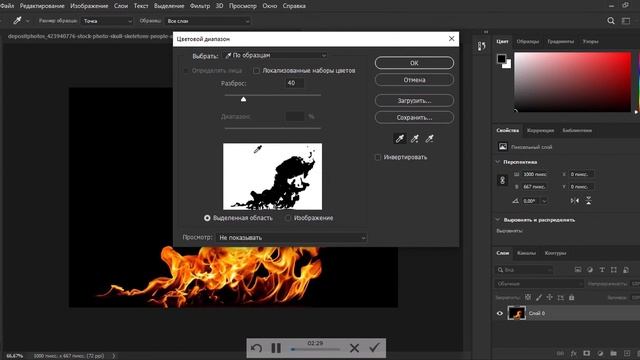The image size is (640, 360).
Task: Open the Просмотр dropdown
Action: tap(291, 238)
